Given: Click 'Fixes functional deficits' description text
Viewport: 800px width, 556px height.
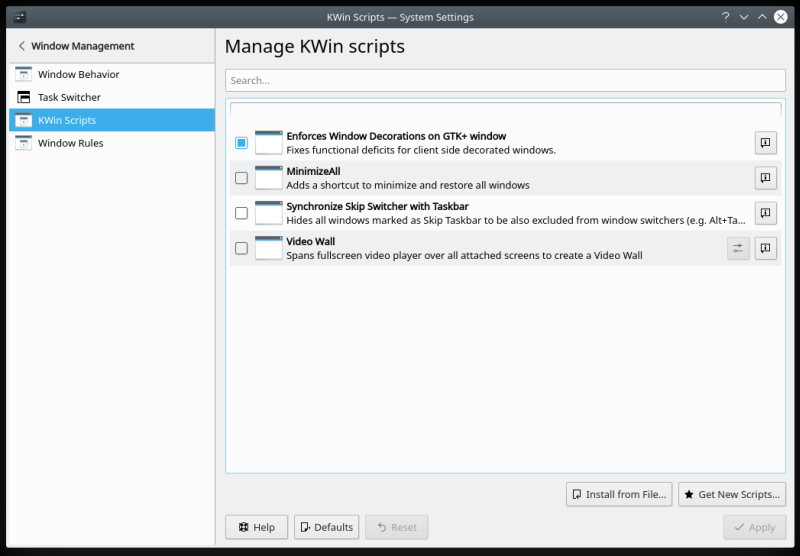Looking at the screenshot, I should click(421, 150).
